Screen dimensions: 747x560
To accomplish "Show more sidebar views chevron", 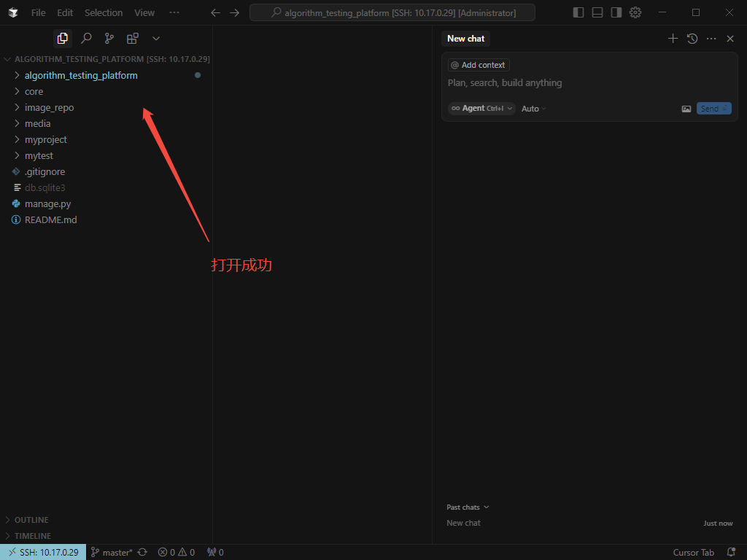I will click(x=156, y=39).
